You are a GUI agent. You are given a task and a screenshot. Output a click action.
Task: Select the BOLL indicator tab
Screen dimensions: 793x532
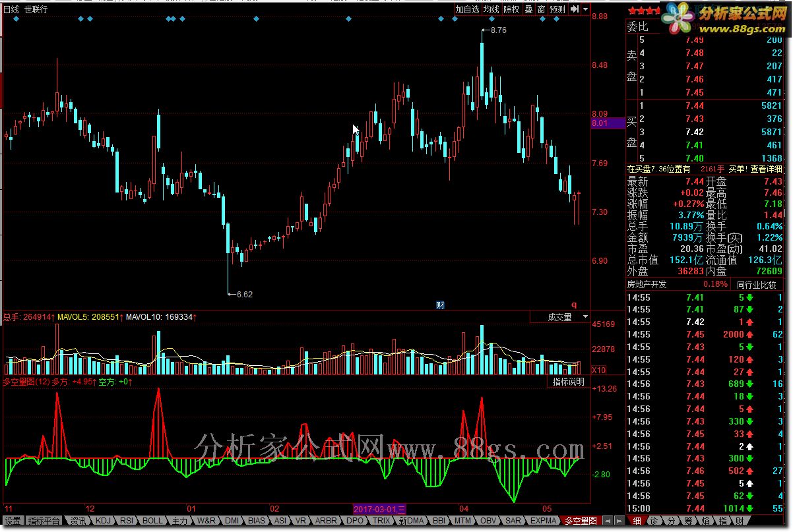pyautogui.click(x=153, y=521)
